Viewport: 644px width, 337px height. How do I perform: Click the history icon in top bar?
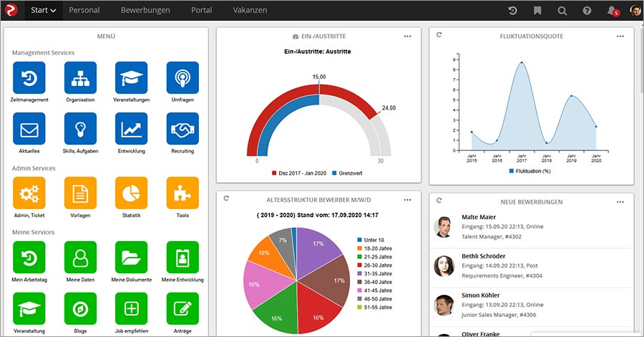tap(512, 10)
